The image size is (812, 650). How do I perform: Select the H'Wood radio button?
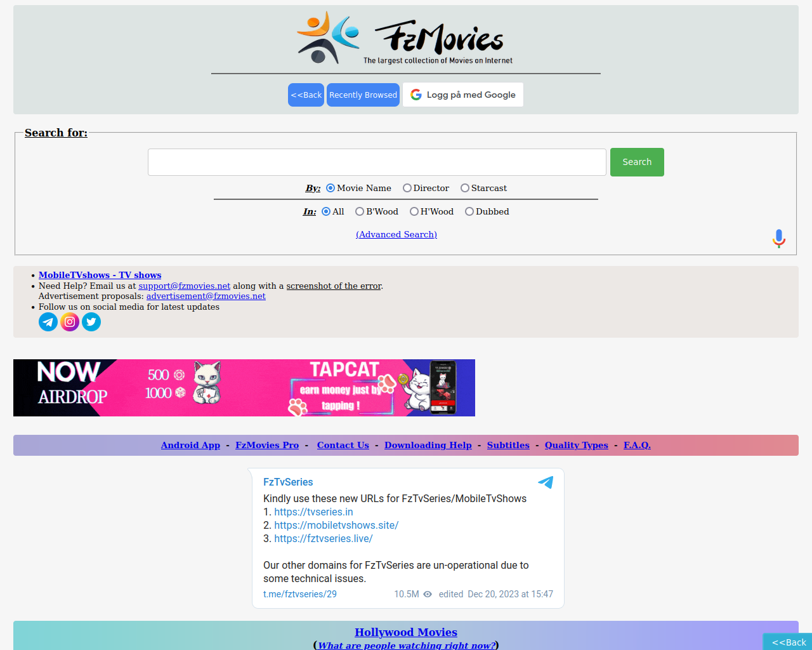414,211
